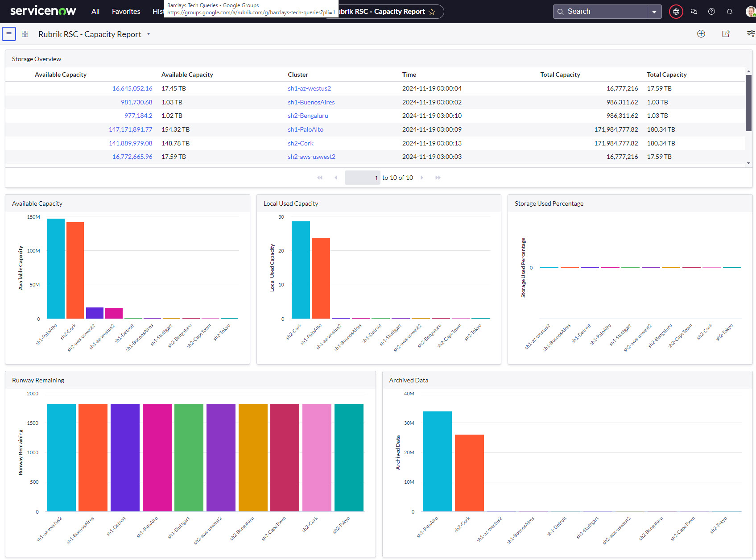756x560 pixels.
Task: Open the chat sidebar discussions icon
Action: [x=694, y=12]
